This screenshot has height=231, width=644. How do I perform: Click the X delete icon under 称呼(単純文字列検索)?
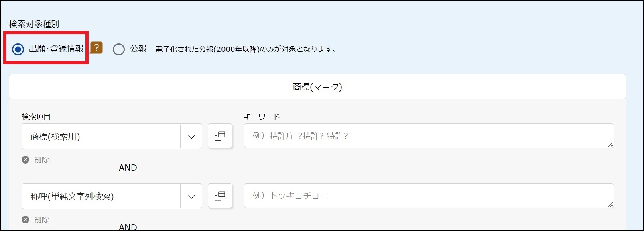[x=26, y=220]
